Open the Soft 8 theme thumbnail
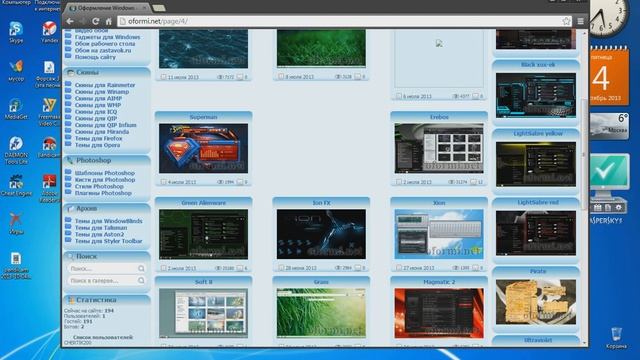The width and height of the screenshot is (640, 360). click(203, 313)
